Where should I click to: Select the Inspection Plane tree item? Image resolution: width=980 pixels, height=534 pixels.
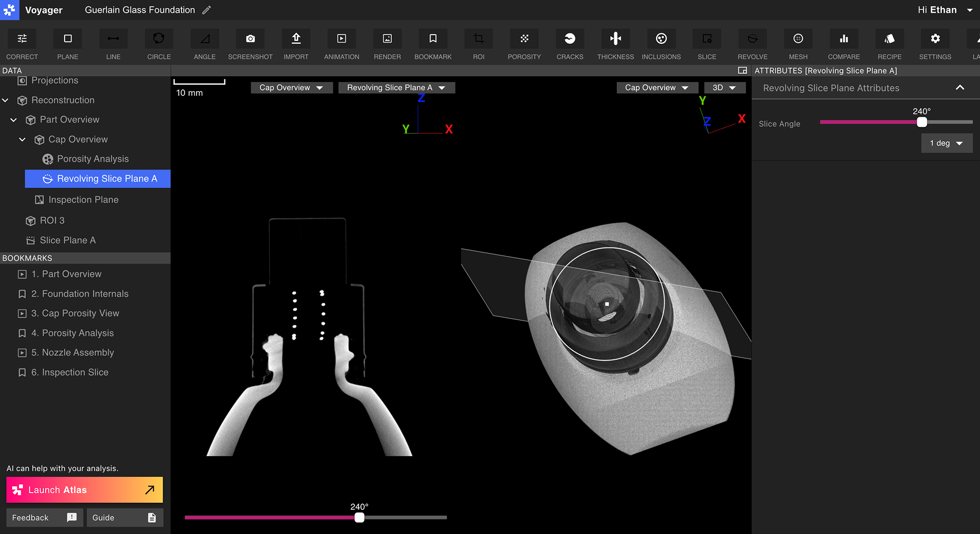[x=82, y=199]
